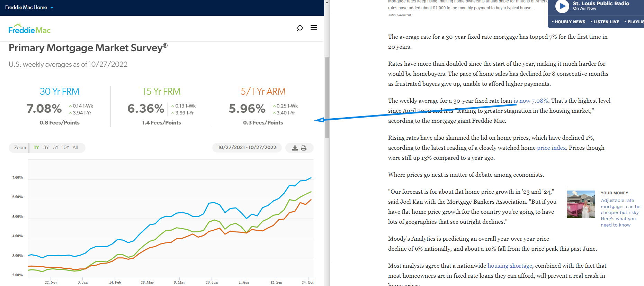
Task: Open the hamburger menu icon
Action: (x=314, y=28)
